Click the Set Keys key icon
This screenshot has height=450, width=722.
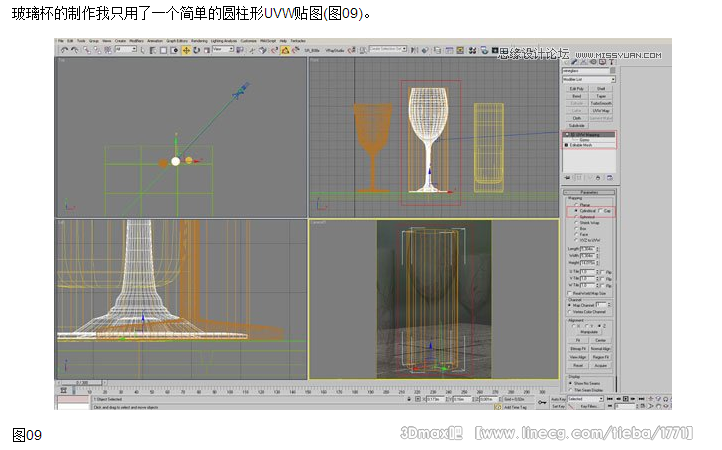click(542, 403)
